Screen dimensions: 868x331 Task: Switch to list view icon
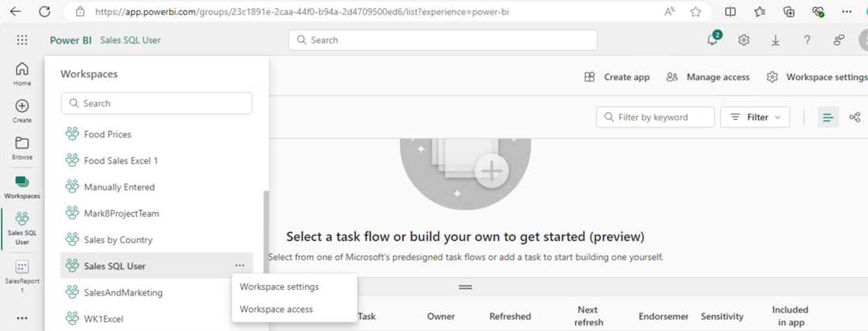(829, 118)
